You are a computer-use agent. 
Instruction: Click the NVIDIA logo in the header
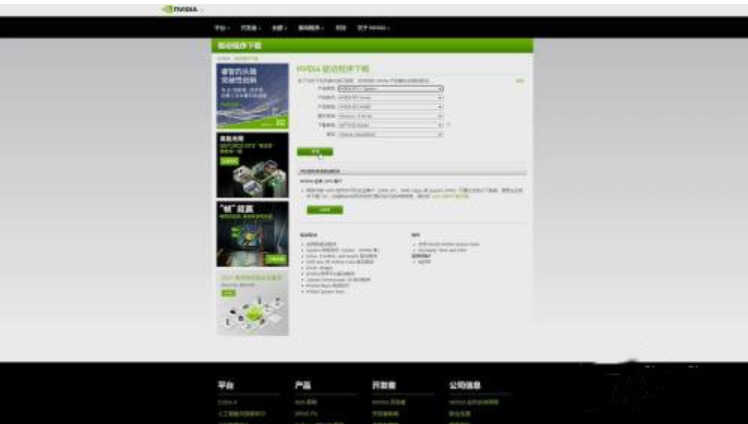click(x=180, y=9)
